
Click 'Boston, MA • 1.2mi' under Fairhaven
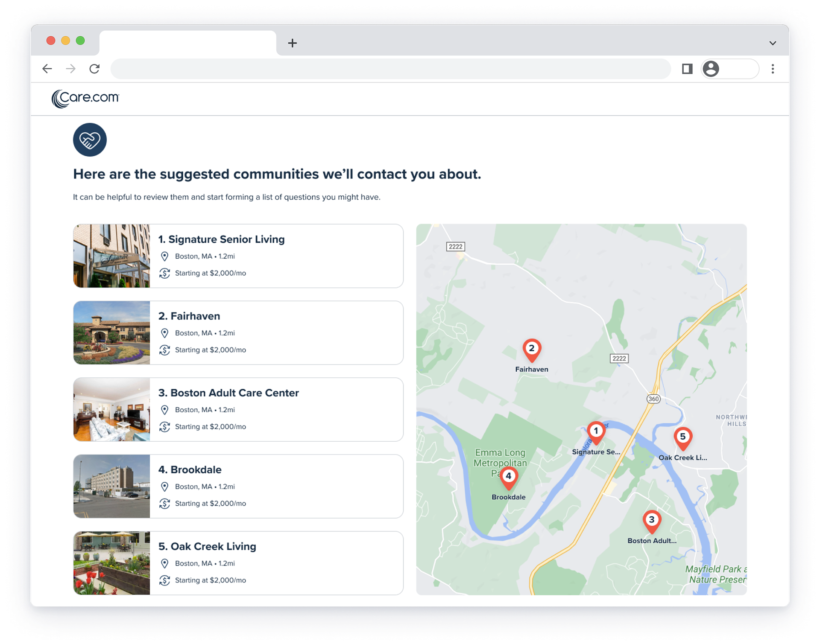point(205,333)
